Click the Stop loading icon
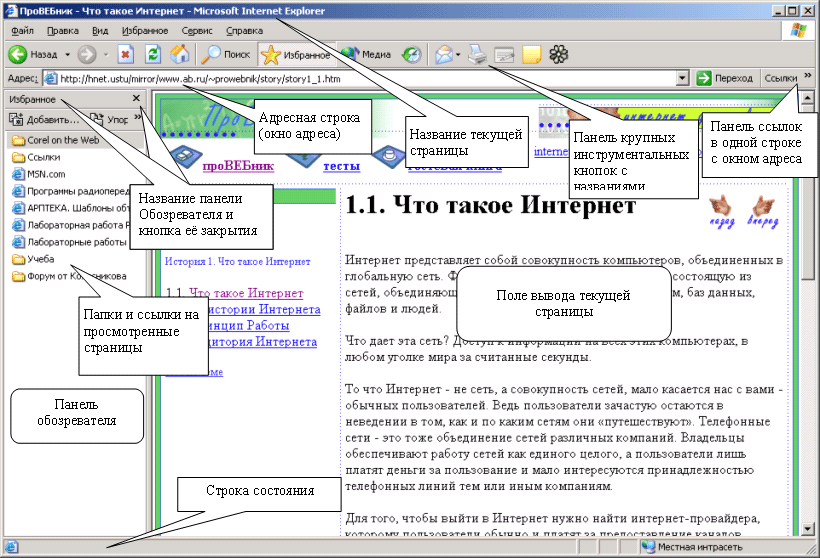Screen dimensions: 820x558 126,55
